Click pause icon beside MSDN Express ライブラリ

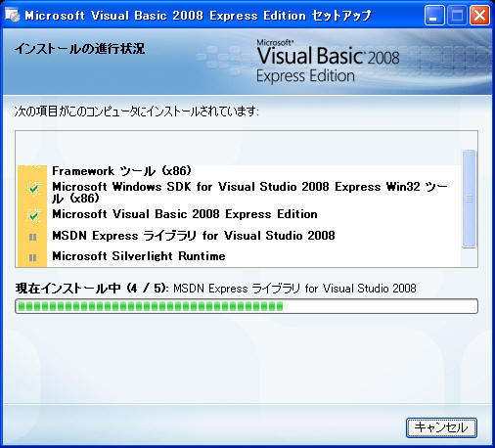(32, 237)
